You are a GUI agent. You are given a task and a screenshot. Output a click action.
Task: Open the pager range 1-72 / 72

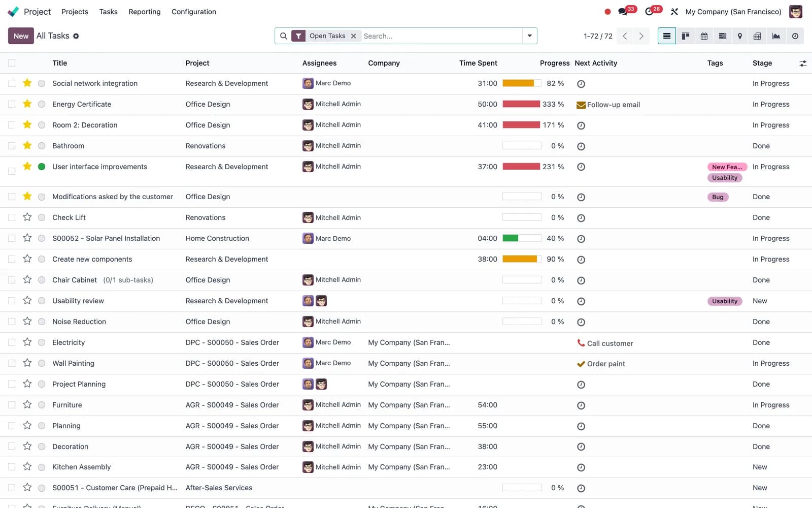598,36
